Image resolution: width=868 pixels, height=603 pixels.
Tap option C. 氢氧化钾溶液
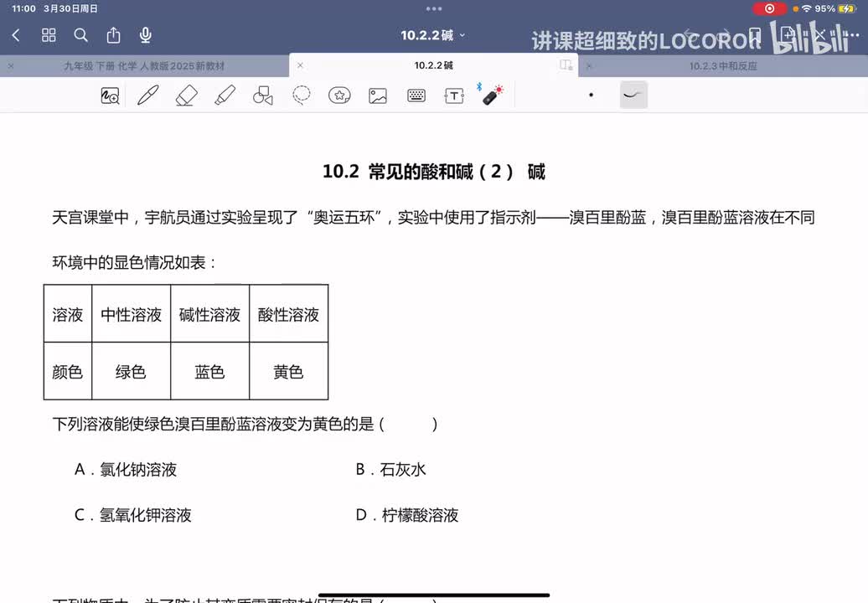(133, 515)
